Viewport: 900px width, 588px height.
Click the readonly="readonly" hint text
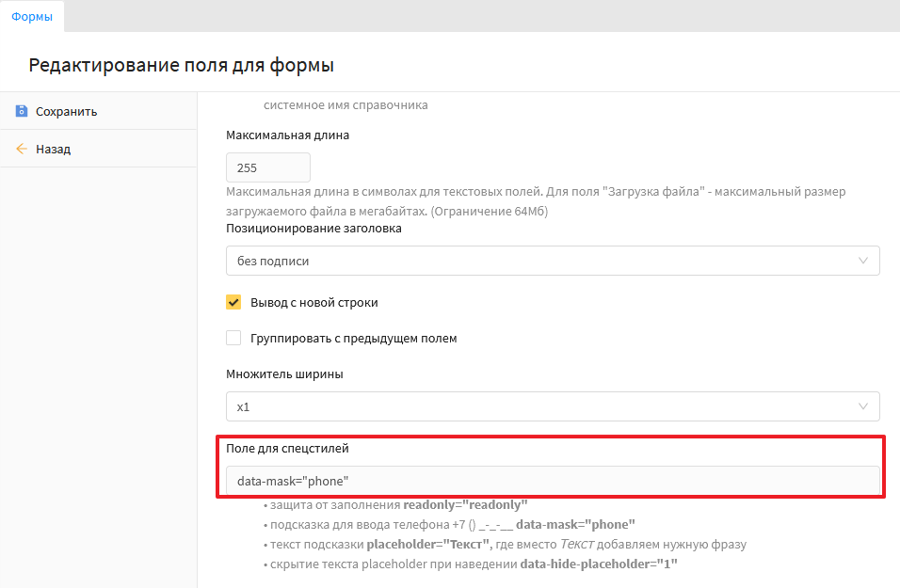pyautogui.click(x=465, y=504)
